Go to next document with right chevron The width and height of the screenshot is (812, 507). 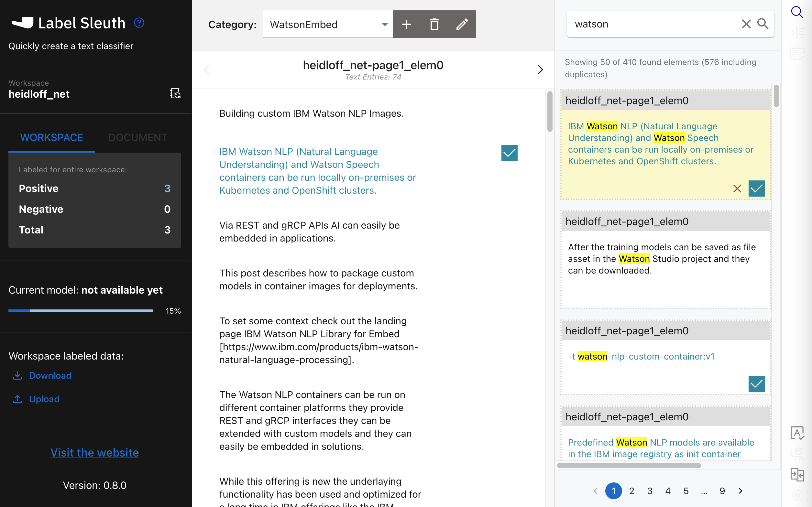[x=540, y=70]
